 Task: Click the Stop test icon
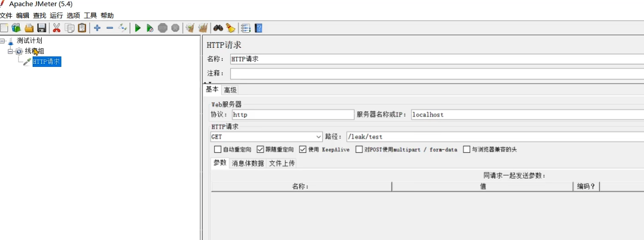point(163,28)
